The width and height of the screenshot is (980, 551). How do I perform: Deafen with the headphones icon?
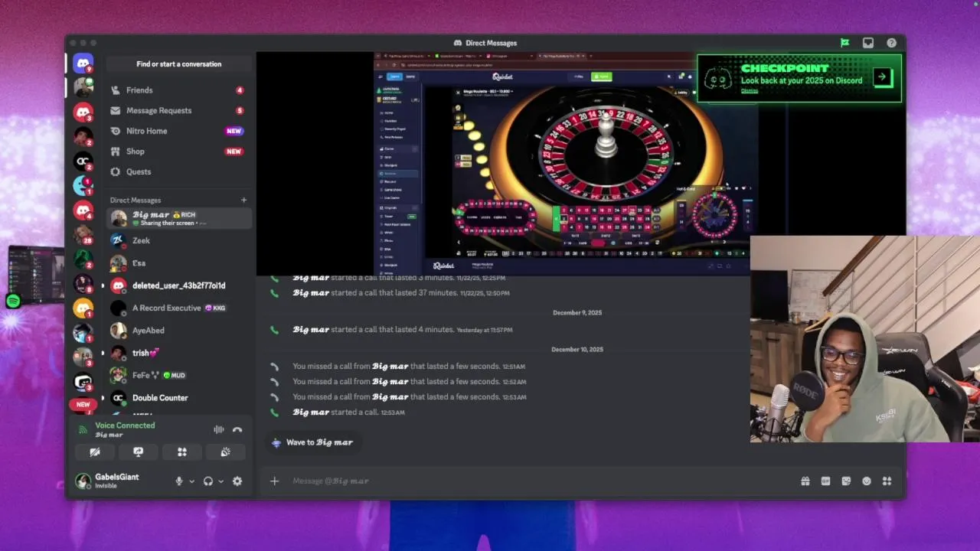(x=208, y=481)
